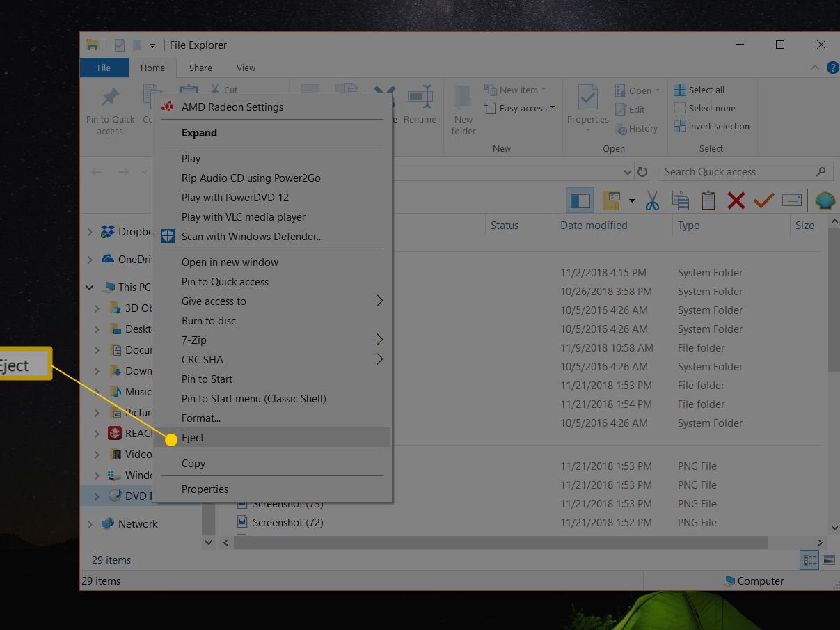The height and width of the screenshot is (630, 840).
Task: Click the clipboard Paste icon in the toolbar
Action: [x=708, y=201]
